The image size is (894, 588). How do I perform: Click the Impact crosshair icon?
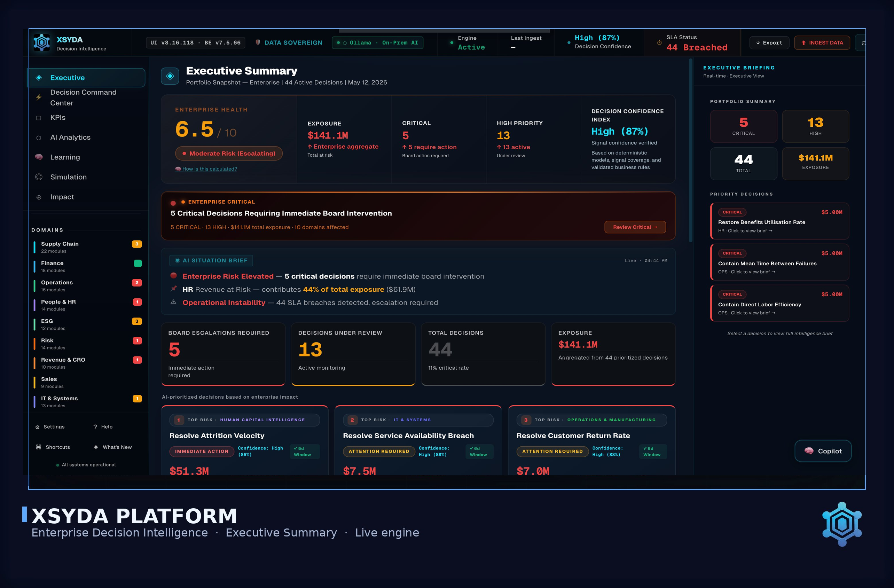pyautogui.click(x=39, y=197)
